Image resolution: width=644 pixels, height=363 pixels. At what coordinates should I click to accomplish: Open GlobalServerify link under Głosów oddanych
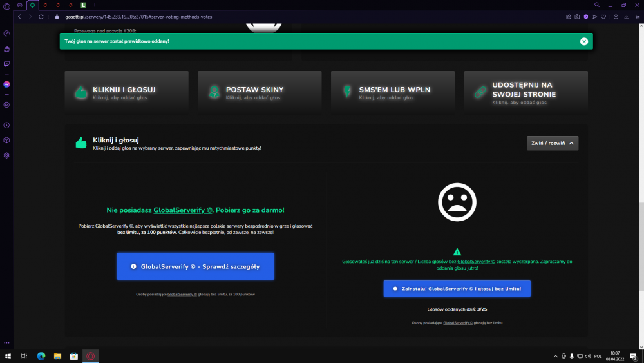(458, 323)
